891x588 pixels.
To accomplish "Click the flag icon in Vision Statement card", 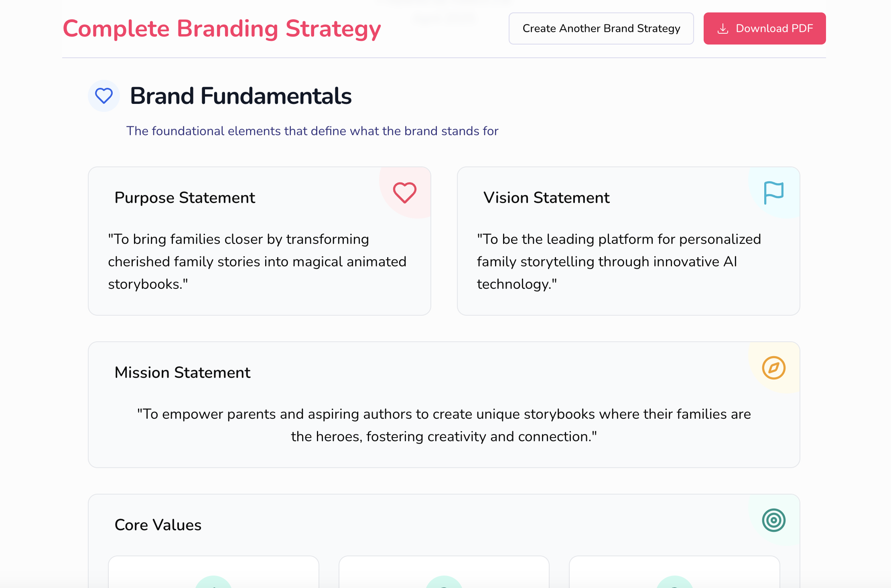I will 773,193.
